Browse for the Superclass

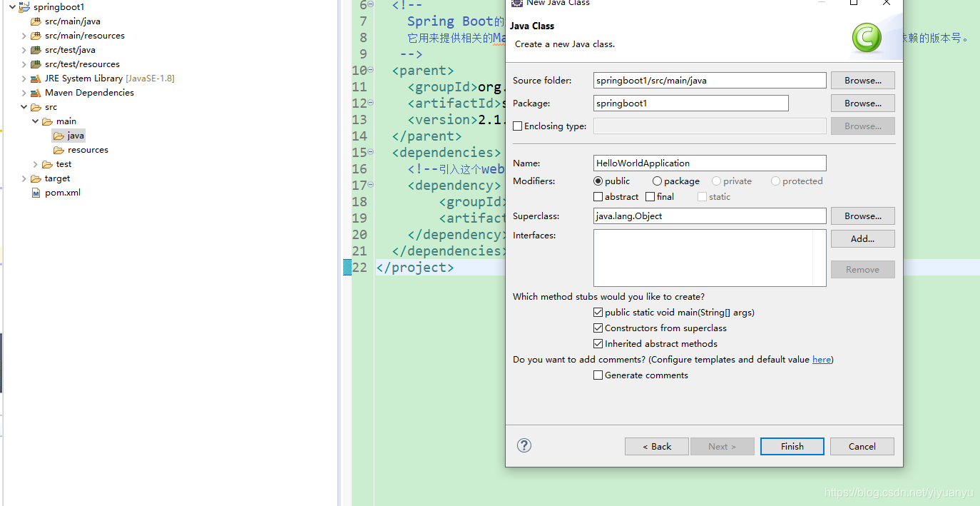(863, 216)
